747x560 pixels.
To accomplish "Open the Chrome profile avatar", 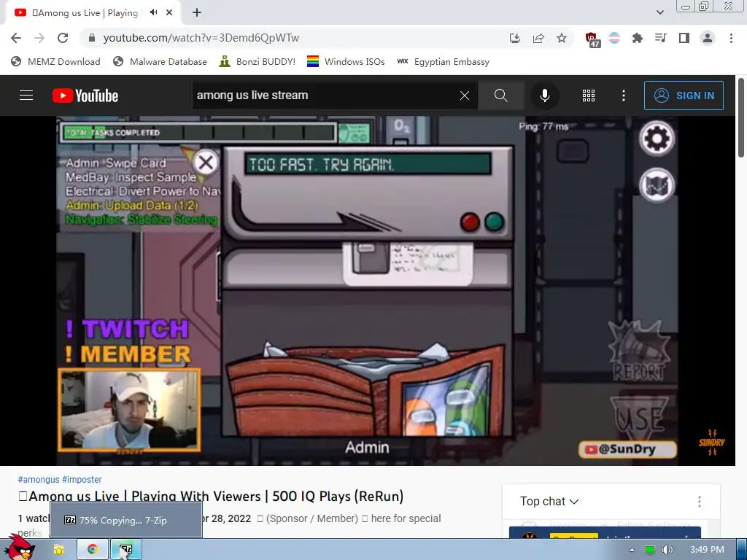I will click(708, 38).
